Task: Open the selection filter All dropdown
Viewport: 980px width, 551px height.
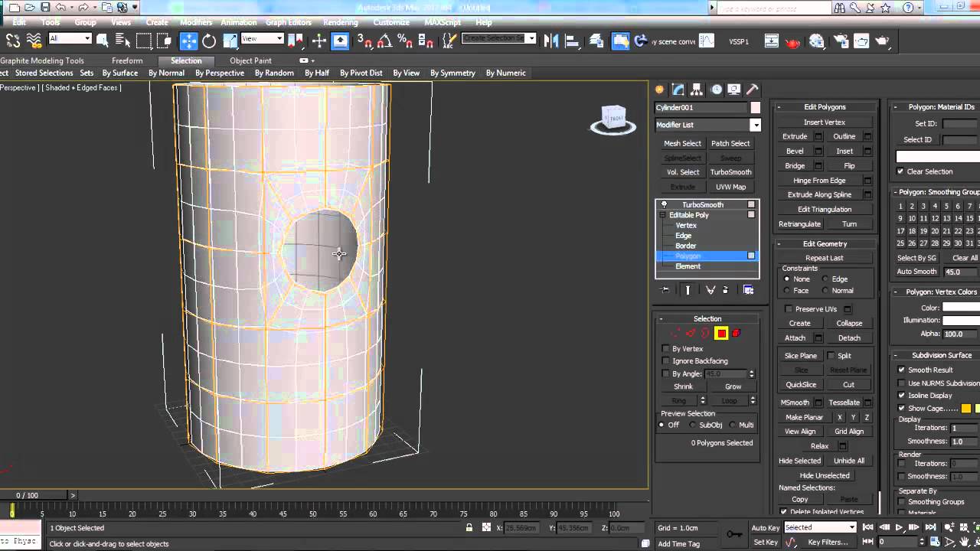Action: click(70, 39)
